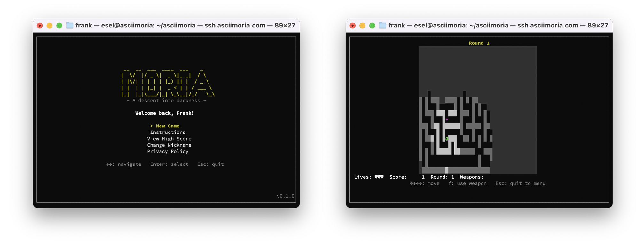644x244 pixels.
Task: Click the folder icon in the left terminal title bar
Action: (x=70, y=25)
